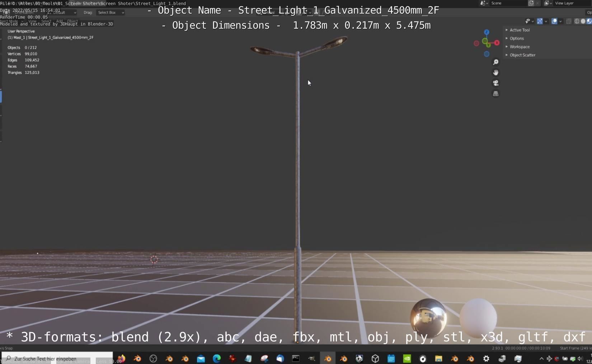Image resolution: width=592 pixels, height=364 pixels.
Task: Click the 2.93.1 version in status bar
Action: point(497,348)
